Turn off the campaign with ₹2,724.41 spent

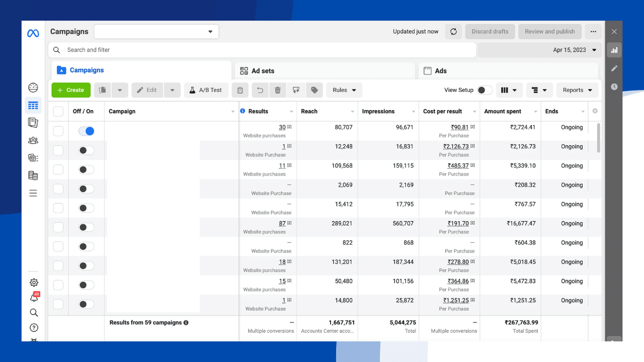coord(87,131)
